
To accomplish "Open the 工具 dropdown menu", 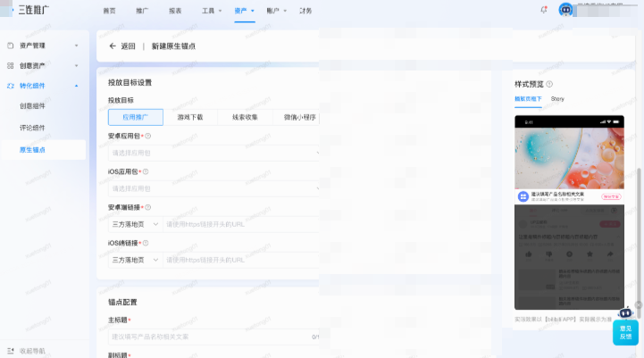I will 212,11.
